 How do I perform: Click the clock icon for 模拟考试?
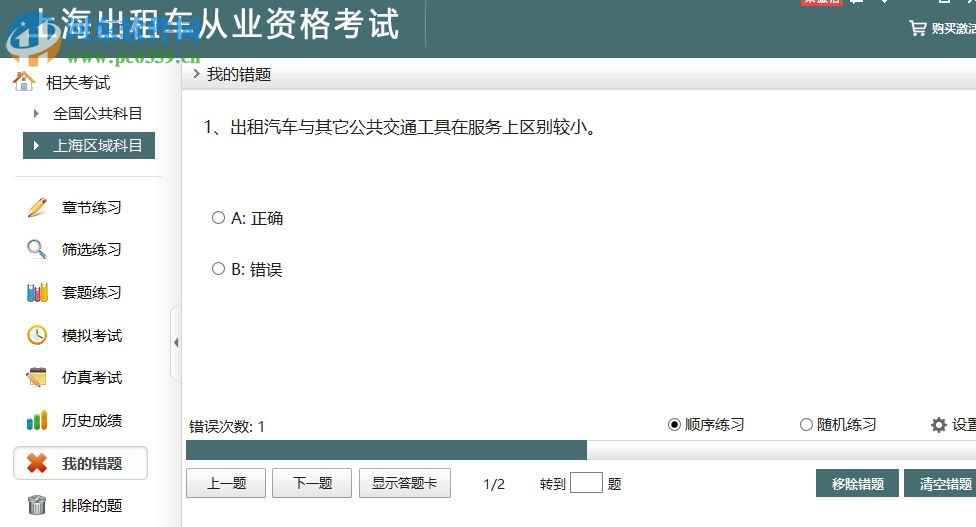[37, 335]
